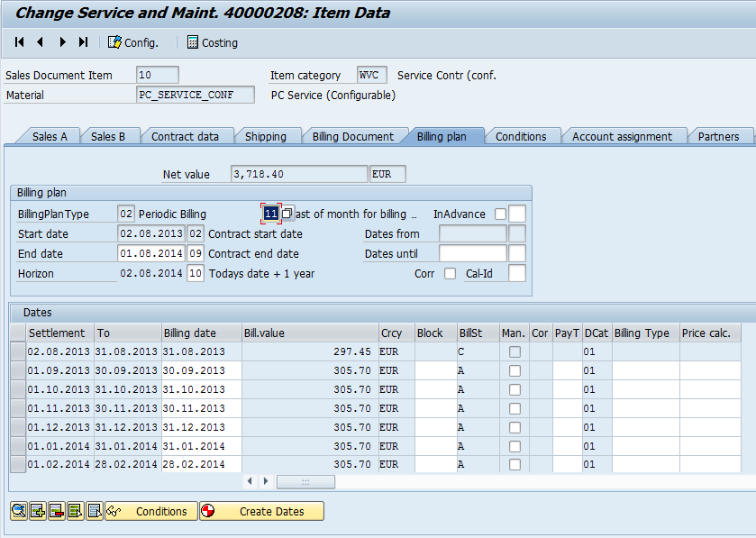Open the Billing Document tab
Image resolution: width=756 pixels, height=538 pixels.
352,136
